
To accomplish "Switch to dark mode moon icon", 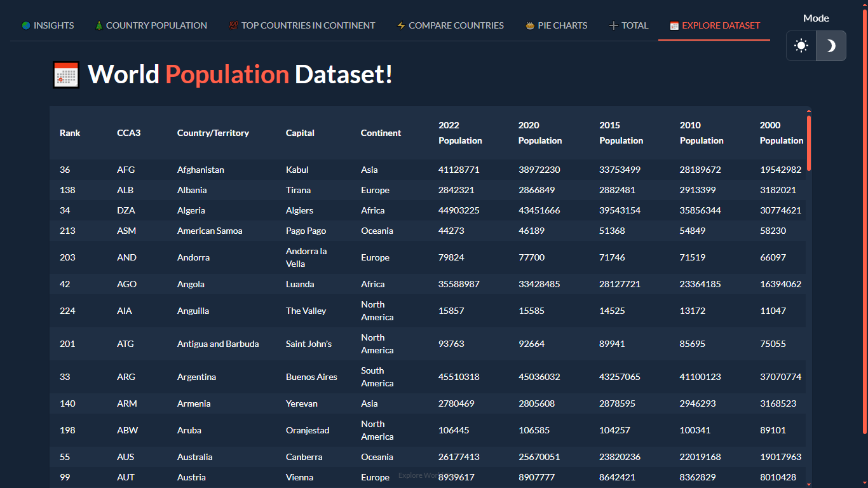I will point(831,46).
